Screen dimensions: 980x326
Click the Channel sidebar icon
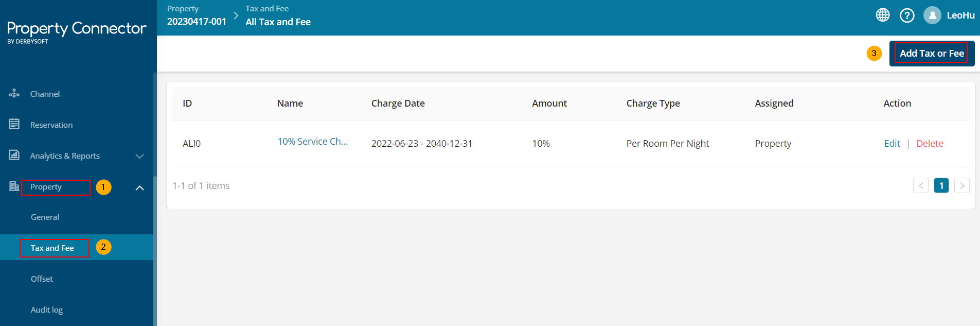click(14, 93)
